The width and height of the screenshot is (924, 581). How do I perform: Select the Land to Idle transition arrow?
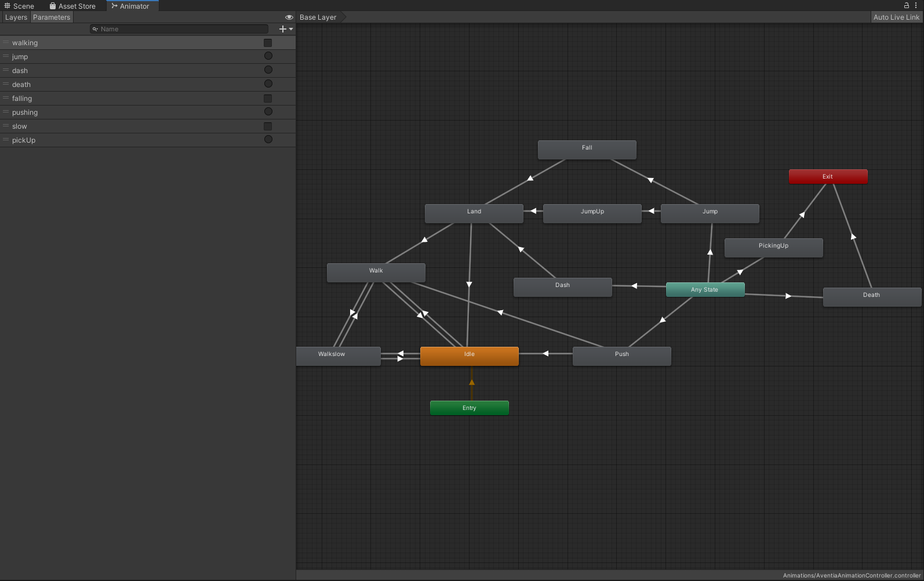(469, 284)
